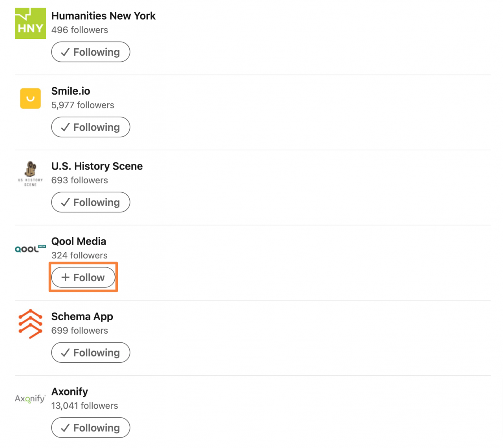View the Schema App profile

(82, 316)
